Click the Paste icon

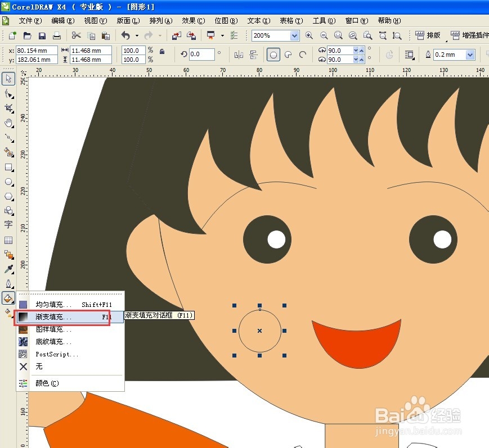[x=106, y=36]
